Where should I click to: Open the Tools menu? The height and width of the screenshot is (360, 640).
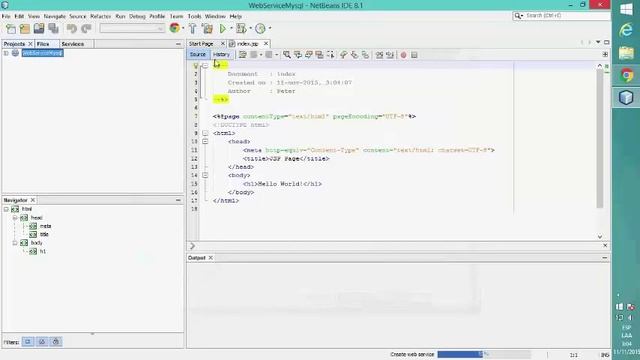pos(194,16)
